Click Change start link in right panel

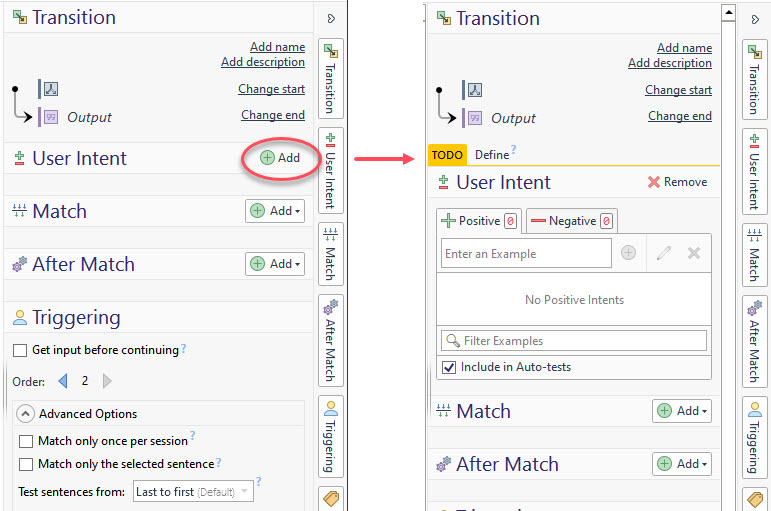pyautogui.click(x=678, y=90)
